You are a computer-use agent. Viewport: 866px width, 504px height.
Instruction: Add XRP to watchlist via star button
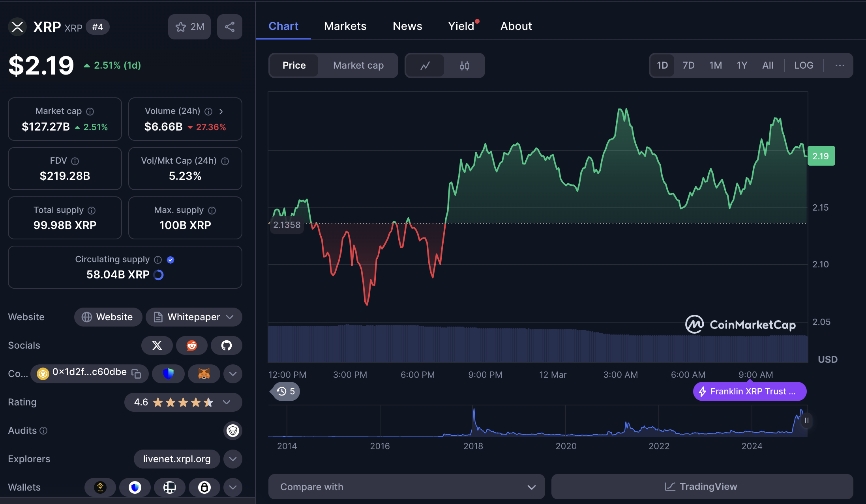pyautogui.click(x=189, y=27)
